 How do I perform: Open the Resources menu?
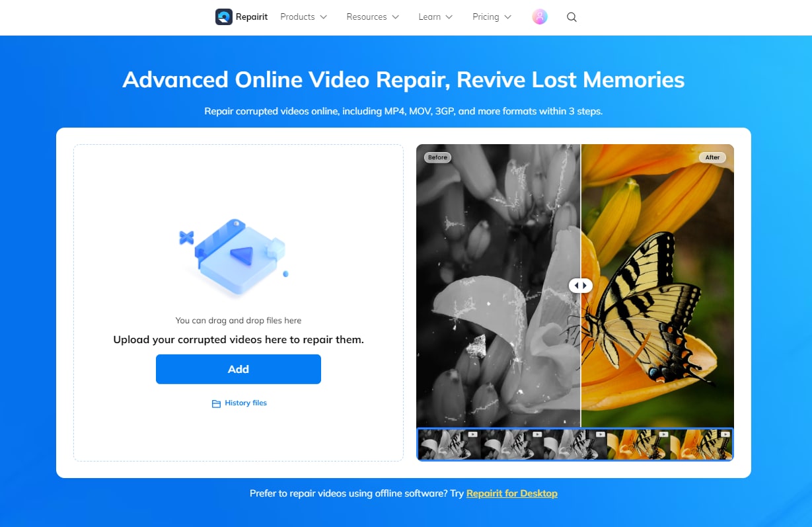tap(373, 17)
